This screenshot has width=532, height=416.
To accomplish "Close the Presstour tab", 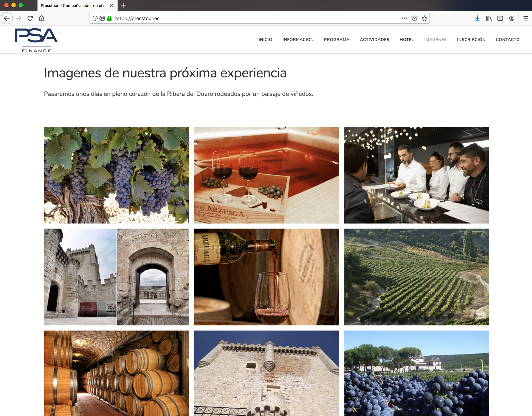I will [x=112, y=5].
